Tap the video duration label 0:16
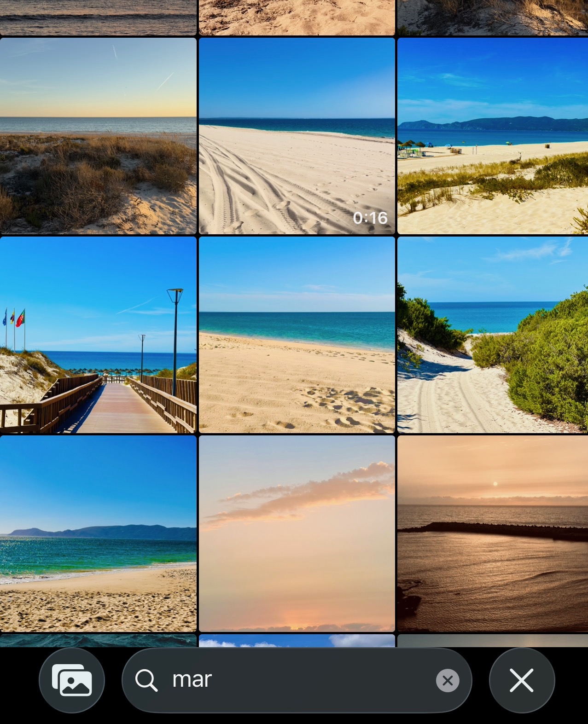This screenshot has width=588, height=724. (x=370, y=218)
